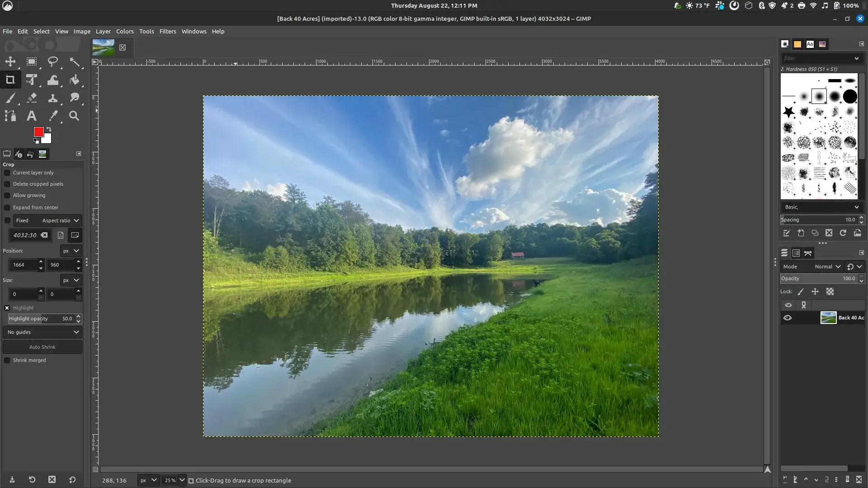
Task: Click the Back 40 Acres image tab thumbnail
Action: coord(103,47)
